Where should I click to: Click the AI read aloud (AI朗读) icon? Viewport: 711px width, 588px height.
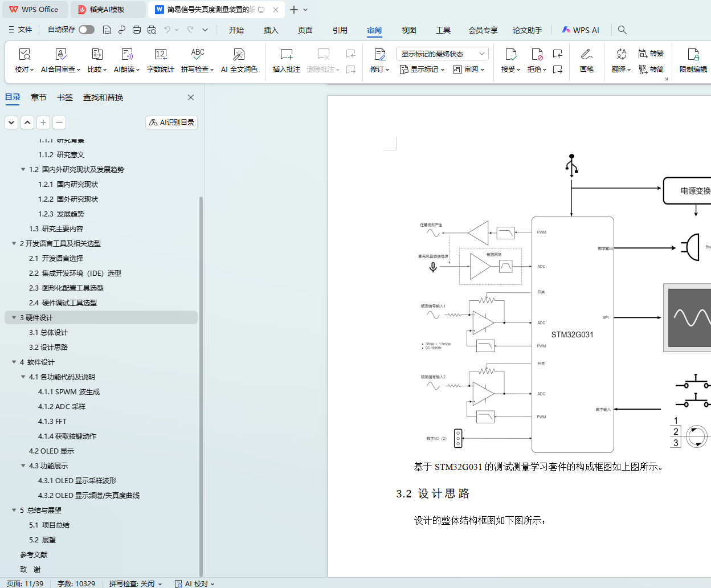[x=126, y=55]
